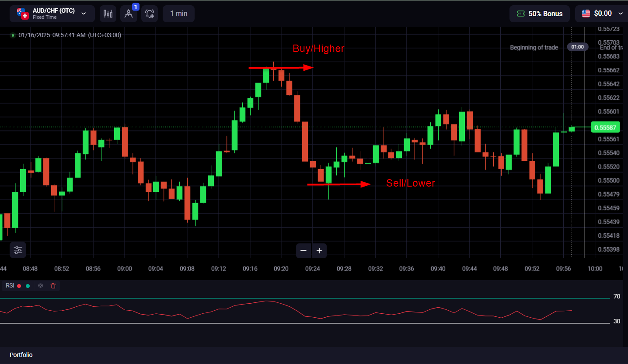This screenshot has height=364, width=628.
Task: Open the candlestick chart type menu
Action: pos(108,14)
